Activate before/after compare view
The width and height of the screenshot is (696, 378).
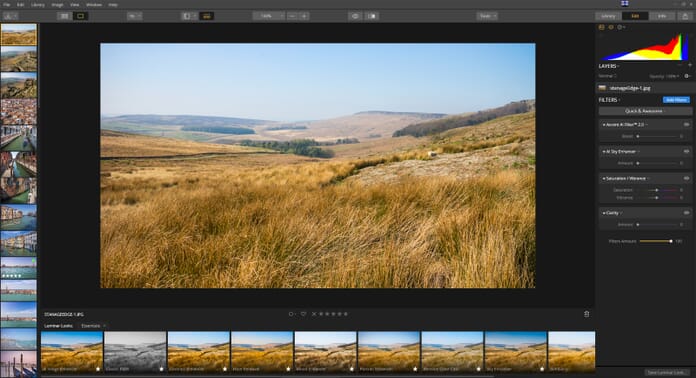(372, 16)
